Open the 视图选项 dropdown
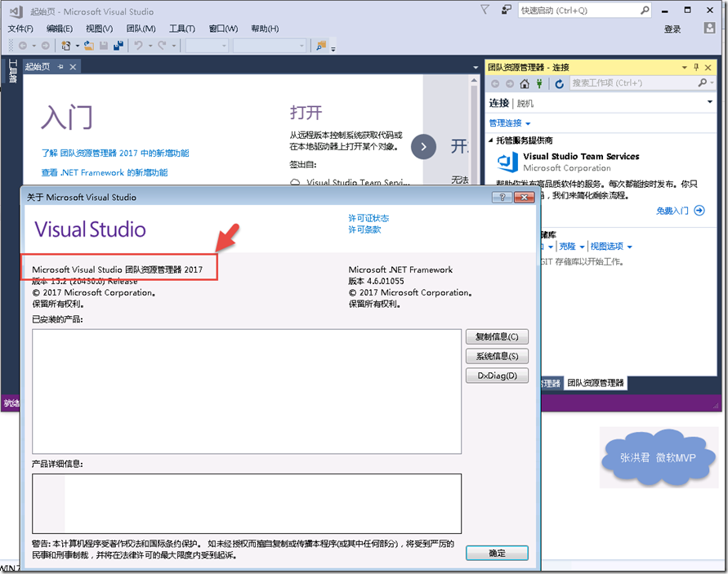 (x=611, y=247)
